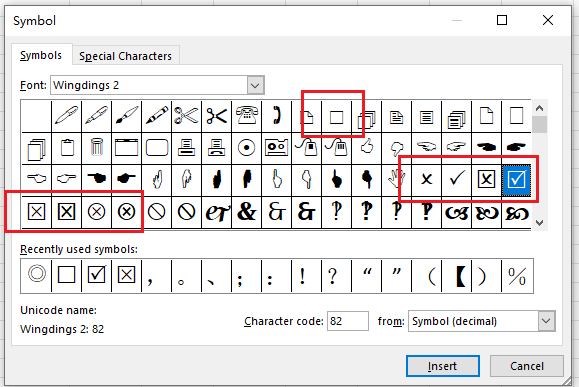The width and height of the screenshot is (579, 387).
Task: Pick the outlined scissors symbol
Action: pyautogui.click(x=186, y=116)
